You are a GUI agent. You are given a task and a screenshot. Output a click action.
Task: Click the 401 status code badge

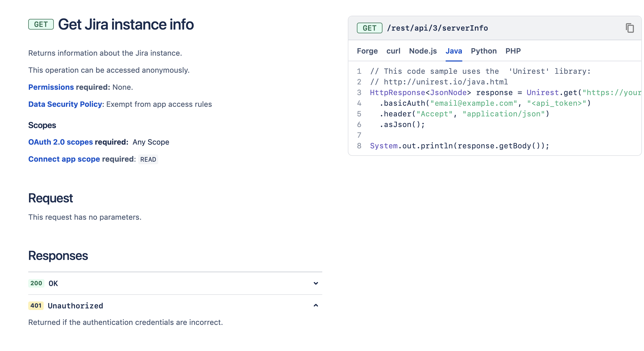tap(36, 305)
